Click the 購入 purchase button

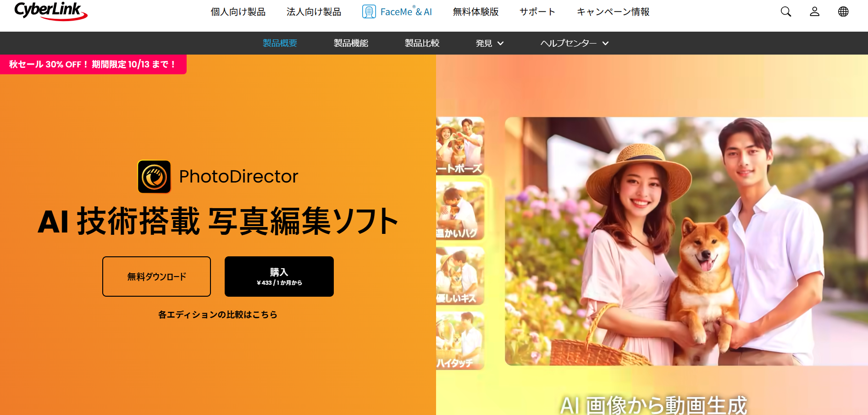(x=279, y=277)
